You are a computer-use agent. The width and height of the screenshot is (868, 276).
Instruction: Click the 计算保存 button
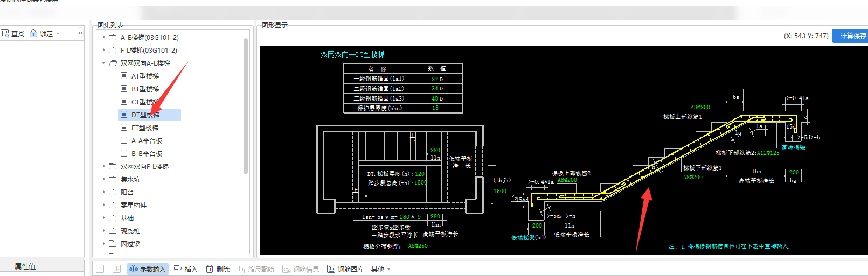850,36
